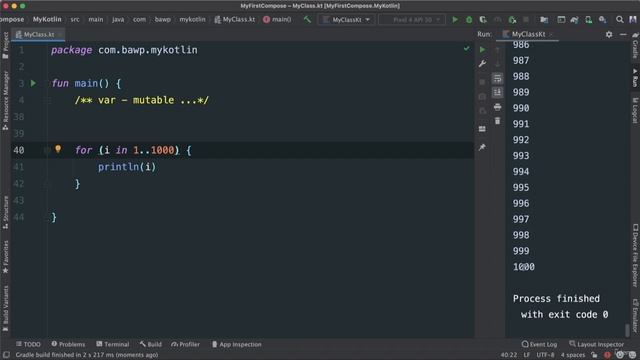This screenshot has height=360, width=640.
Task: Click the run gutter arrow beside main()
Action: pyautogui.click(x=33, y=83)
